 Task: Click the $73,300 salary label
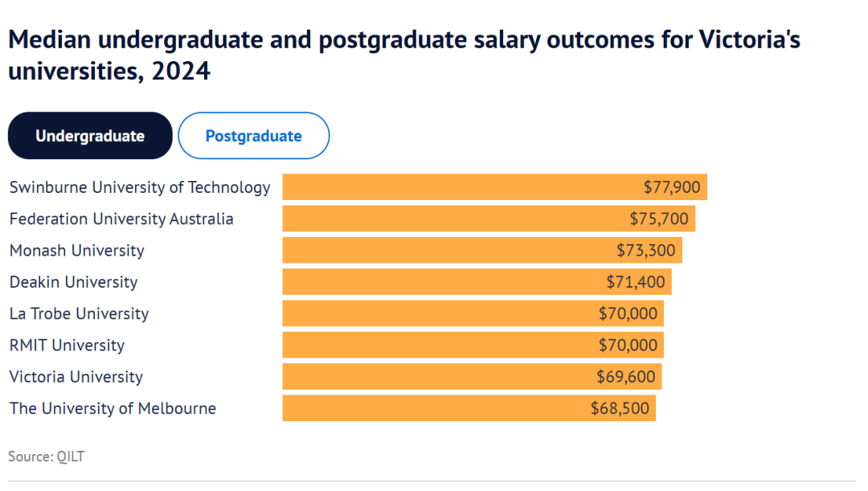point(646,250)
